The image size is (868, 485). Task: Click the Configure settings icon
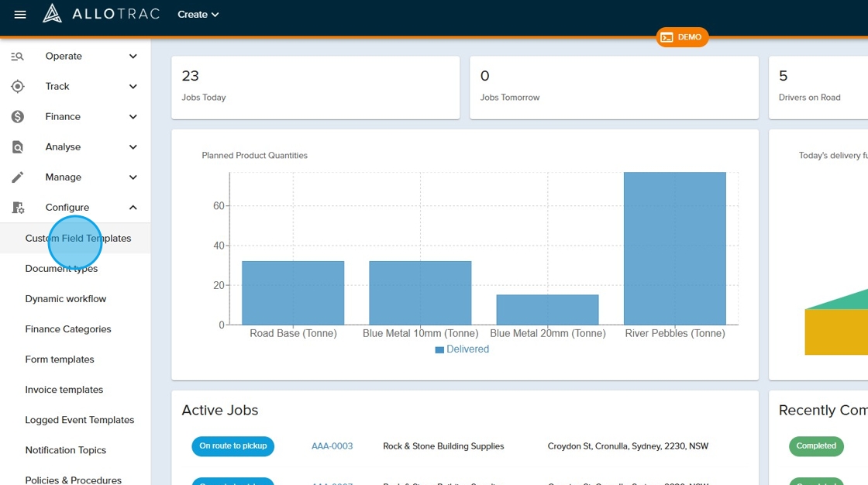pos(18,208)
